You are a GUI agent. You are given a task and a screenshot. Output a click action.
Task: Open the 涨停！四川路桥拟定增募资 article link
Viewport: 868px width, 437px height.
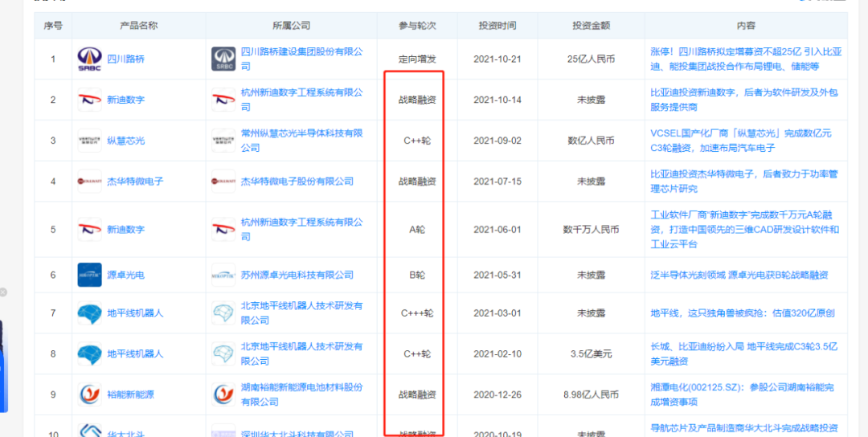coord(746,59)
